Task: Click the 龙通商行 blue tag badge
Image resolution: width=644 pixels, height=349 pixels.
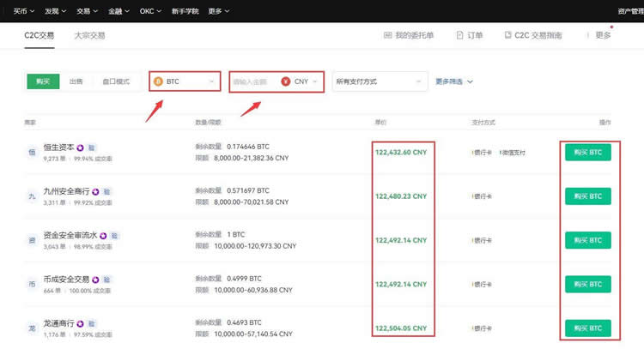Action: [92, 323]
